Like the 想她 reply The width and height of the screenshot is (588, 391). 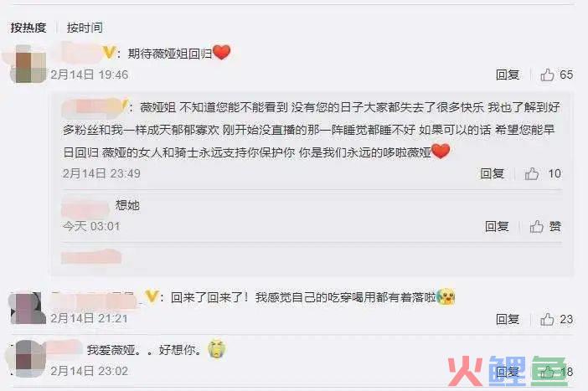(x=537, y=226)
